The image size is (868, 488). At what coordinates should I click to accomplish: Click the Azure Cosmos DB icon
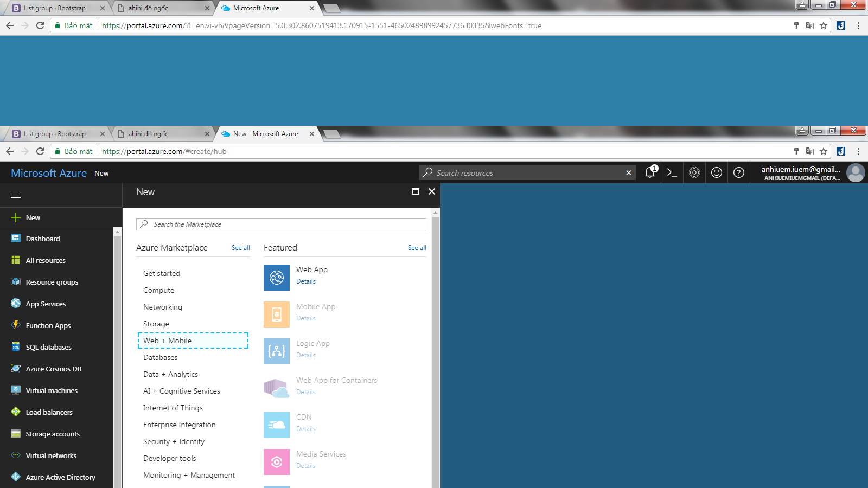(x=16, y=368)
